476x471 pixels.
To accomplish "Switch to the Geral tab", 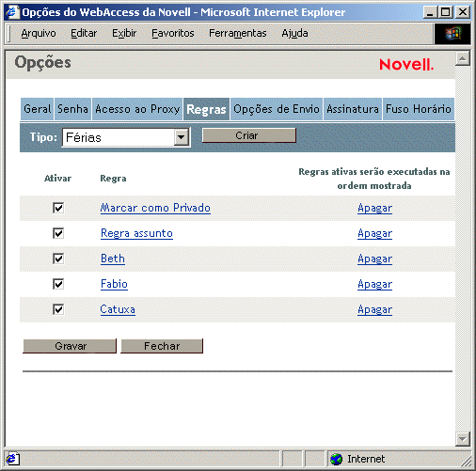I will [x=38, y=109].
